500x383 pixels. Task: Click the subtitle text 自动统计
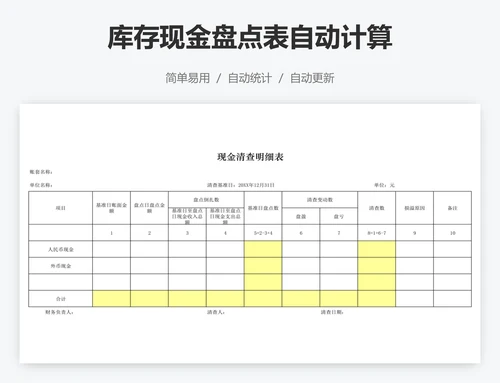250,78
